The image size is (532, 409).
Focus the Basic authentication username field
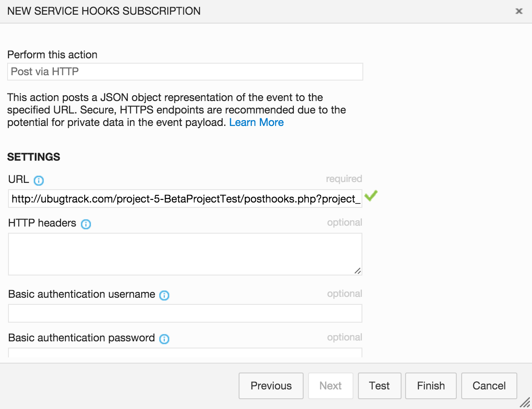[x=185, y=313]
